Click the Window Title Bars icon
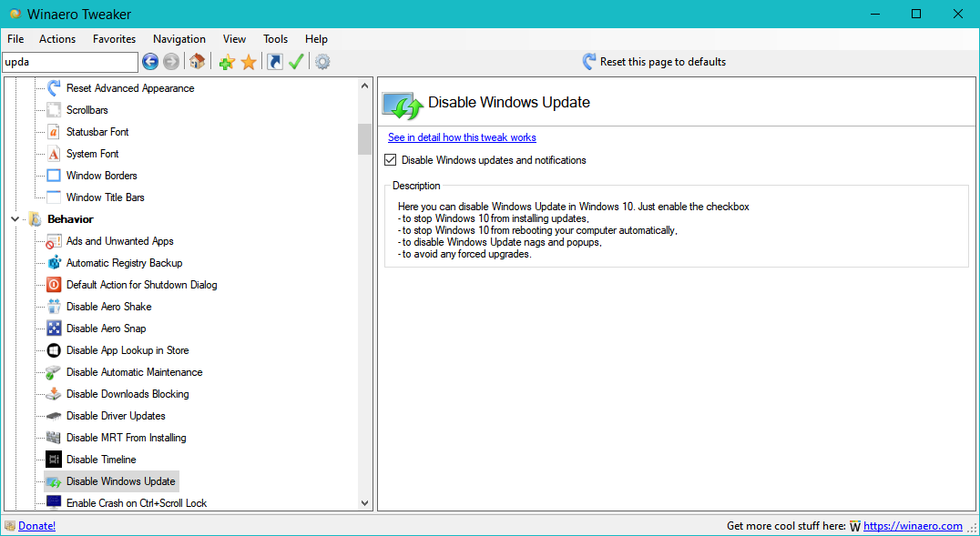Screen dimensions: 980x536 click(54, 197)
